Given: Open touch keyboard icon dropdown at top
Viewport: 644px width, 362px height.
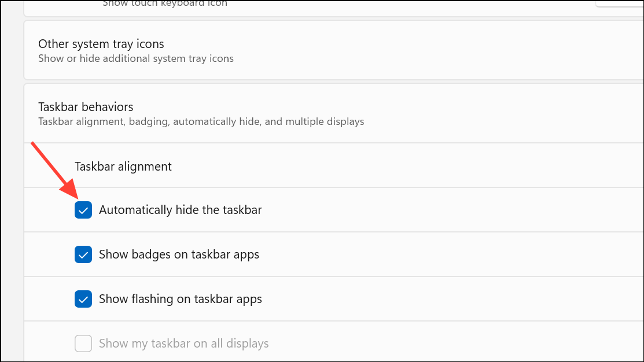Looking at the screenshot, I should [x=619, y=3].
